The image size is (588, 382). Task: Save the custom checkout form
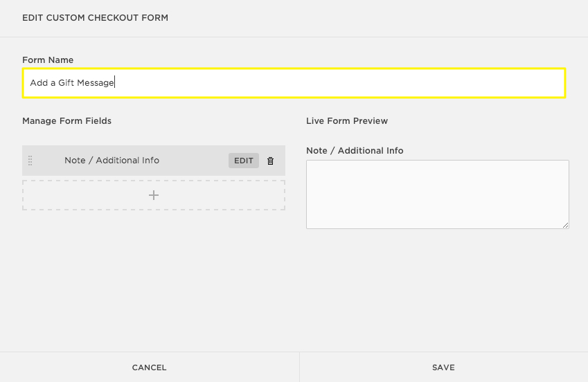coord(443,367)
